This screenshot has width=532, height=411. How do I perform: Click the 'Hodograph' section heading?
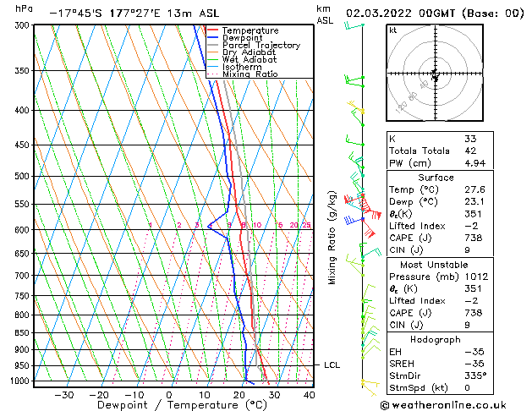click(436, 340)
